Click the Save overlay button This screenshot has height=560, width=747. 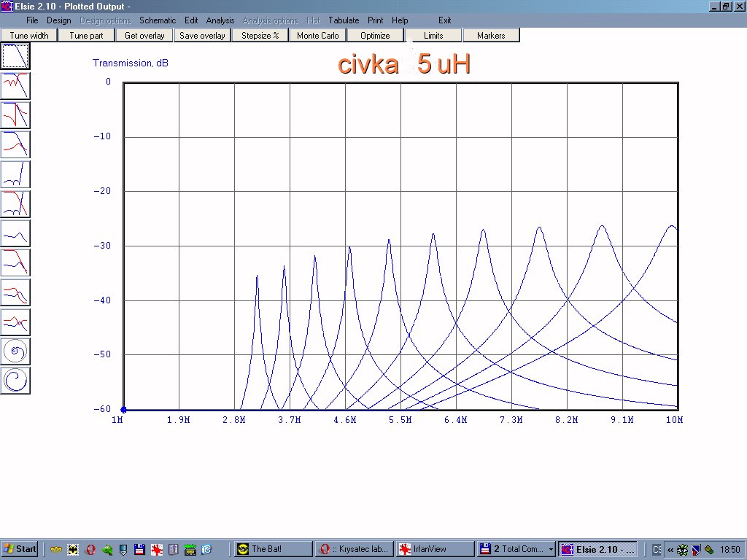[202, 35]
